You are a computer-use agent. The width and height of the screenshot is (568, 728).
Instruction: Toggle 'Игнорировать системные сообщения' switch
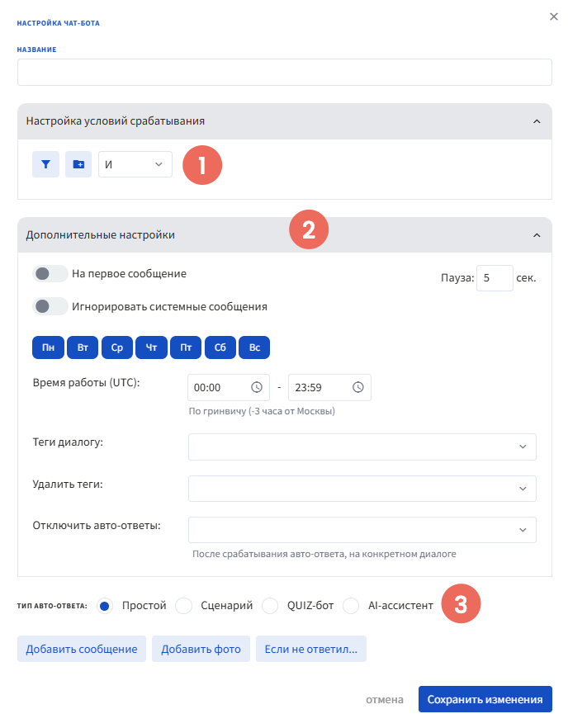click(50, 306)
